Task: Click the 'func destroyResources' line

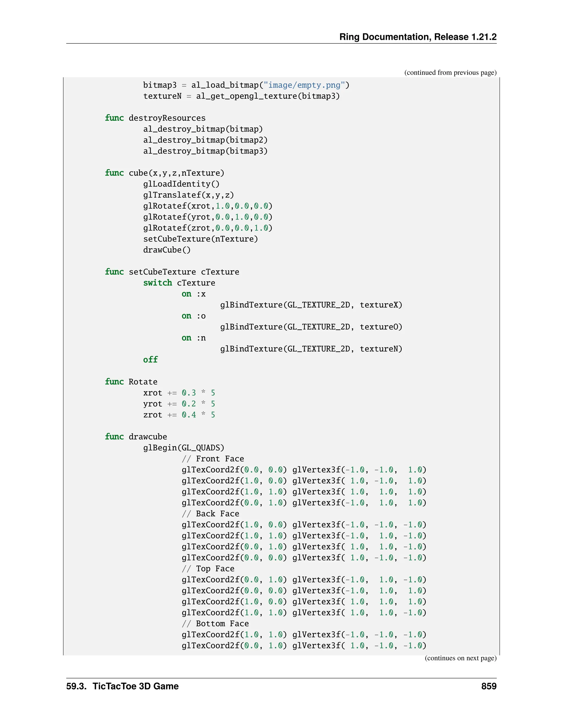Action: pos(155,118)
